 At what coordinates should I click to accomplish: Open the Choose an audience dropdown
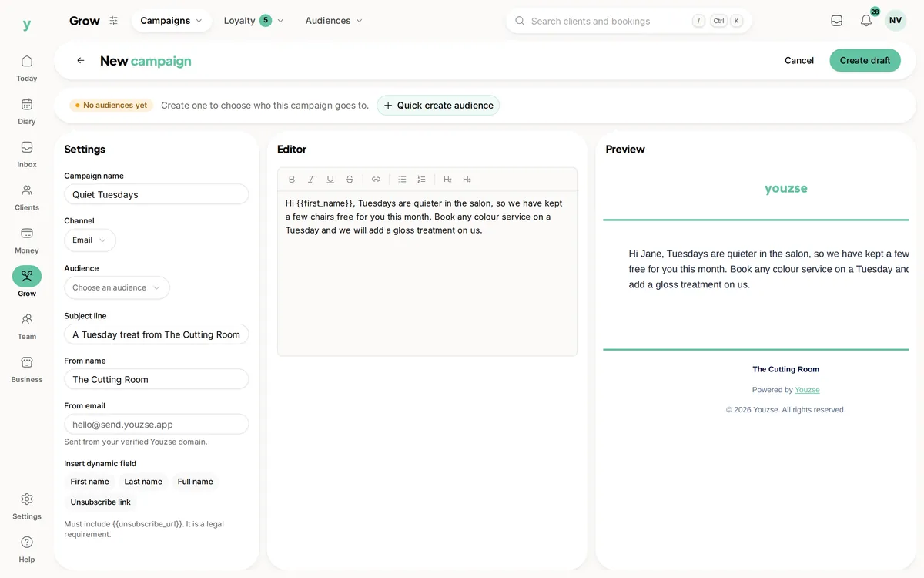pos(117,287)
